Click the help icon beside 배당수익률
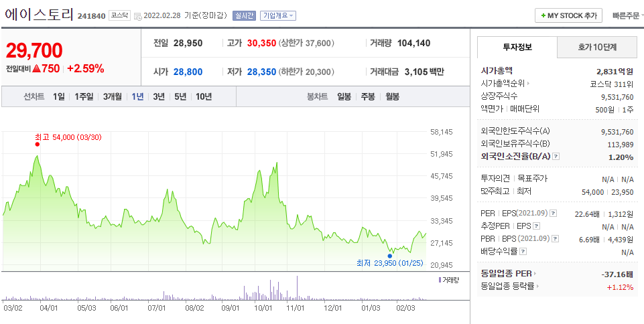The image size is (644, 324). click(523, 252)
